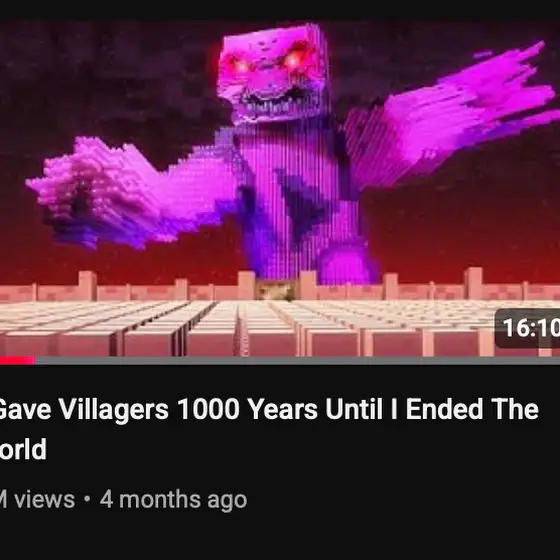
Task: Click the 16:10 duration badge
Action: 527,328
